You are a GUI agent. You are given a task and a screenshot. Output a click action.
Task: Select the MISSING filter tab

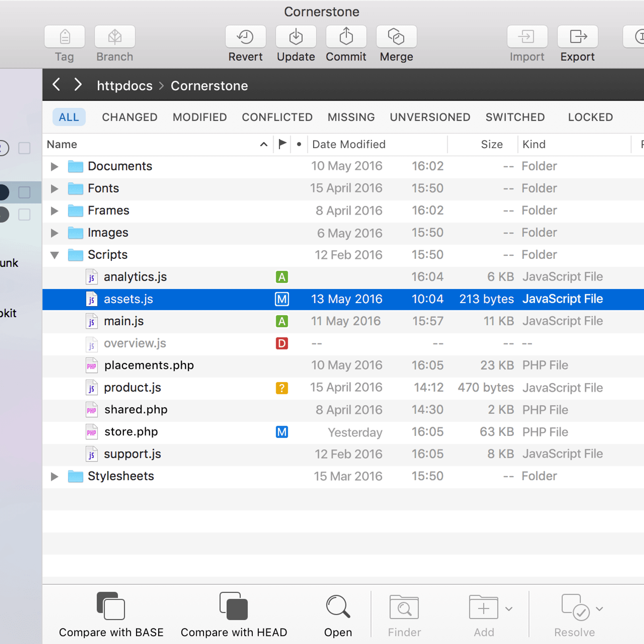pos(351,117)
